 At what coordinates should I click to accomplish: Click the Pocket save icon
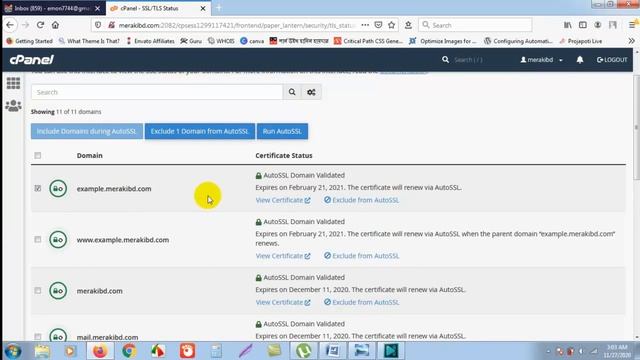378,25
